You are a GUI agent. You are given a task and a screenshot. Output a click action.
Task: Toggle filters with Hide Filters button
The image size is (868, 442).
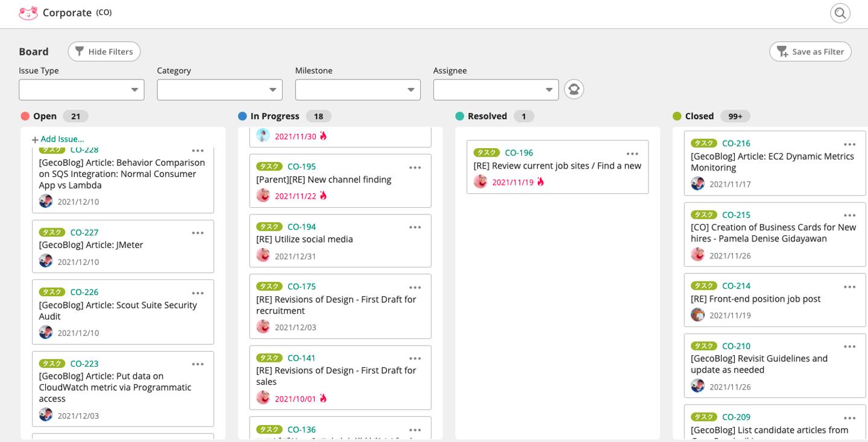point(104,52)
